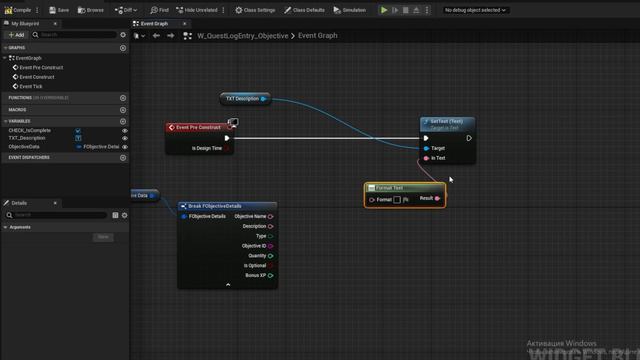
Task: Browse to asset in Content Browser
Action: tap(91, 10)
